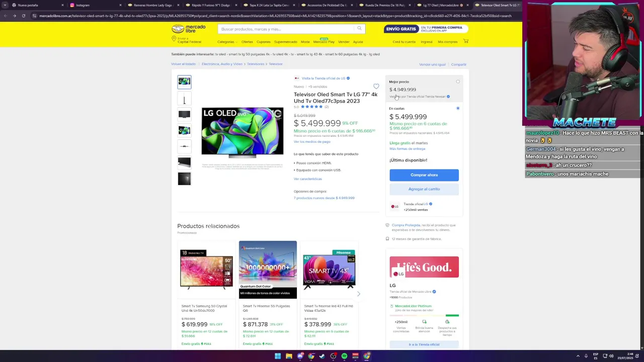Click Compra Protegida shield icon
Viewport: 644px width, 362px height.
[387, 225]
